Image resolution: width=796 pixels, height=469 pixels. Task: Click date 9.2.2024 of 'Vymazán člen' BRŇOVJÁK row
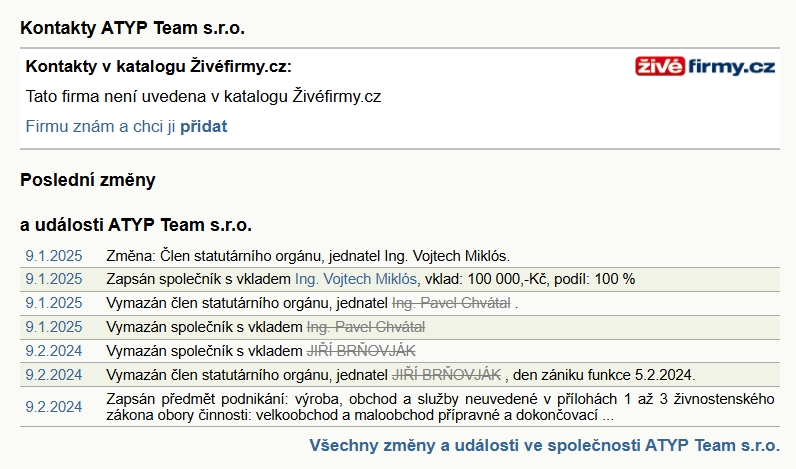coord(54,375)
